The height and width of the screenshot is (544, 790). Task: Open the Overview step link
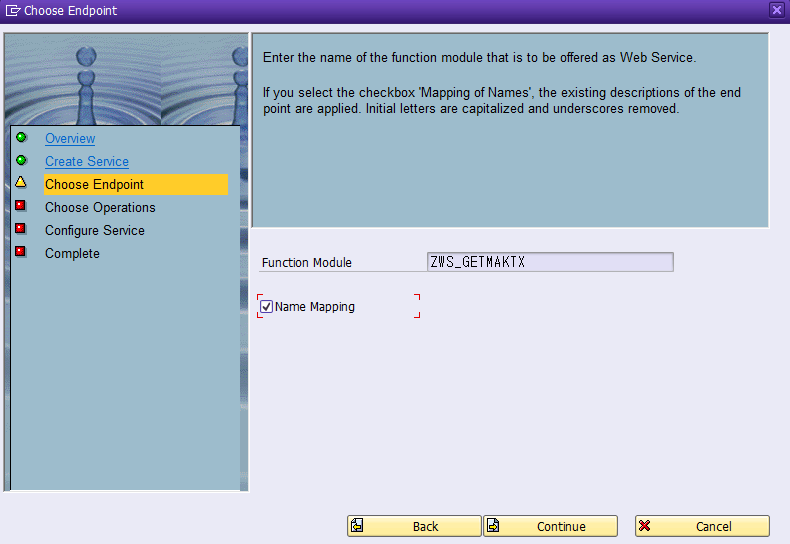pos(70,139)
